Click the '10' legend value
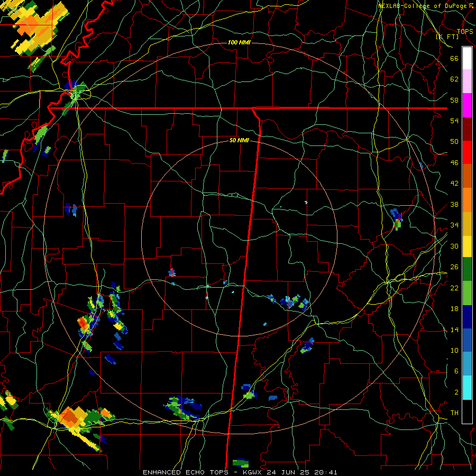476x476 pixels. [x=454, y=350]
